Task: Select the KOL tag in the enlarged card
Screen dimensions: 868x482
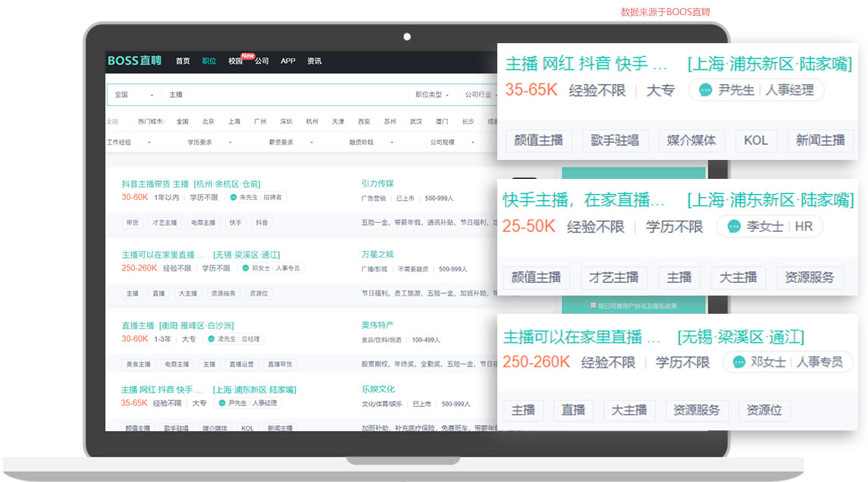Action: [756, 140]
